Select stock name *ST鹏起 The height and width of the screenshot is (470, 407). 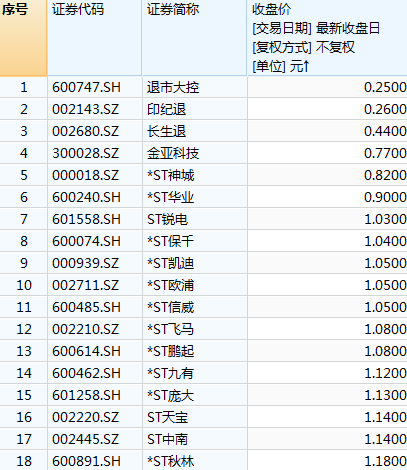pyautogui.click(x=170, y=351)
